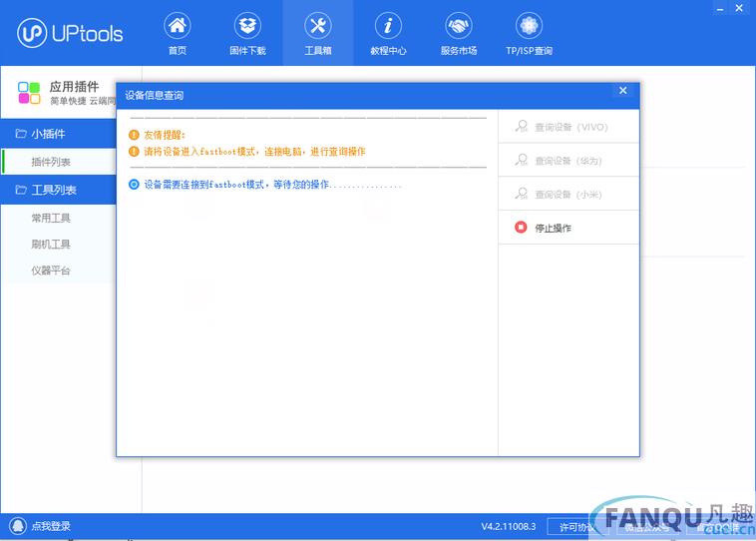
Task: Select 仪器平台 in the sidebar
Action: click(51, 270)
